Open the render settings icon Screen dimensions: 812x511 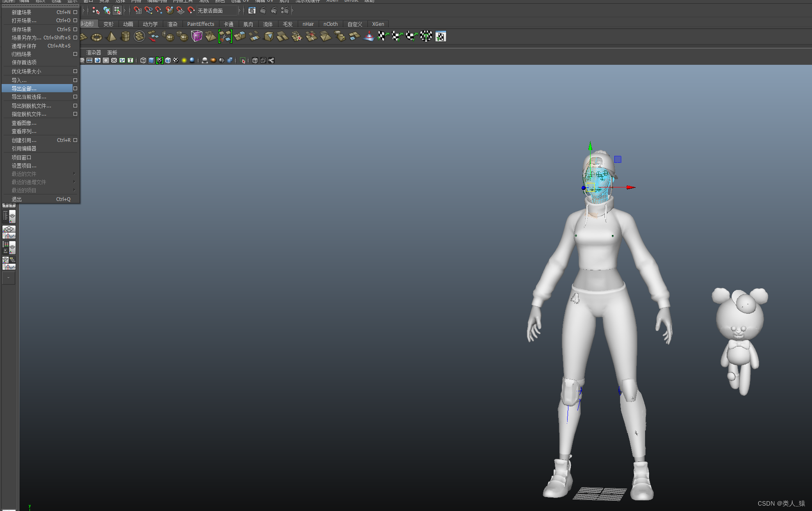tap(285, 11)
